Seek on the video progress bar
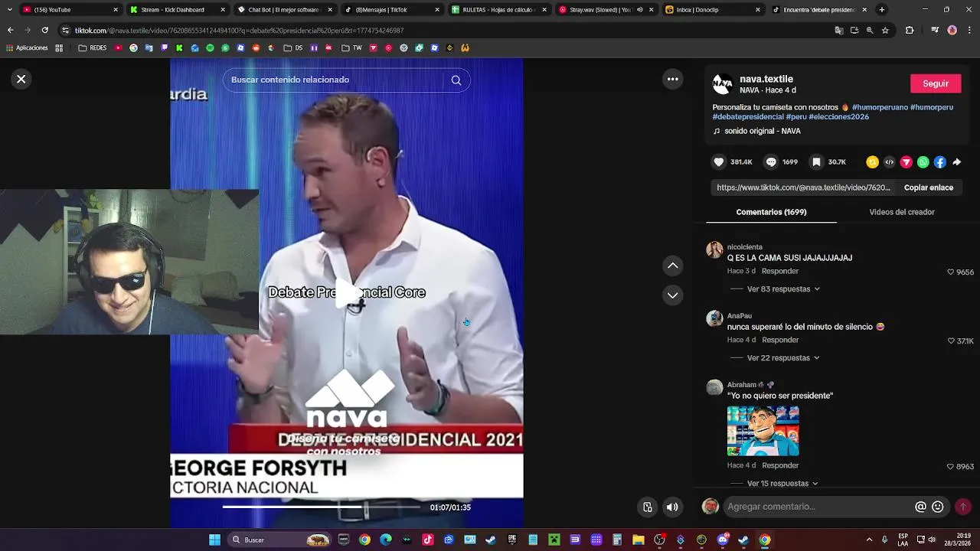The width and height of the screenshot is (980, 551). (322, 507)
